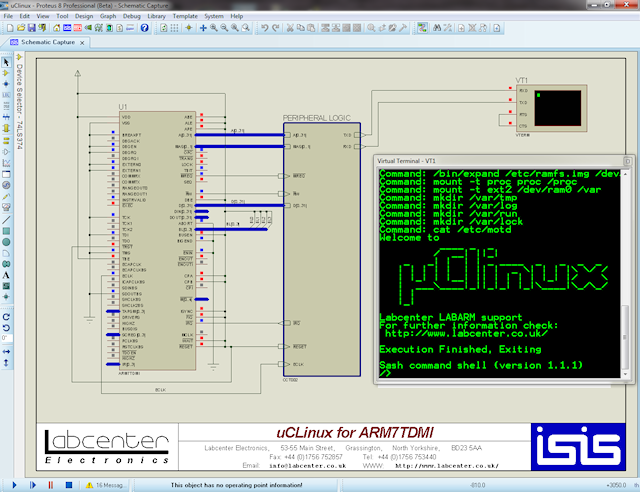The height and width of the screenshot is (492, 640).
Task: Click the X-Mirror horizontal flip icon
Action: coord(6,352)
